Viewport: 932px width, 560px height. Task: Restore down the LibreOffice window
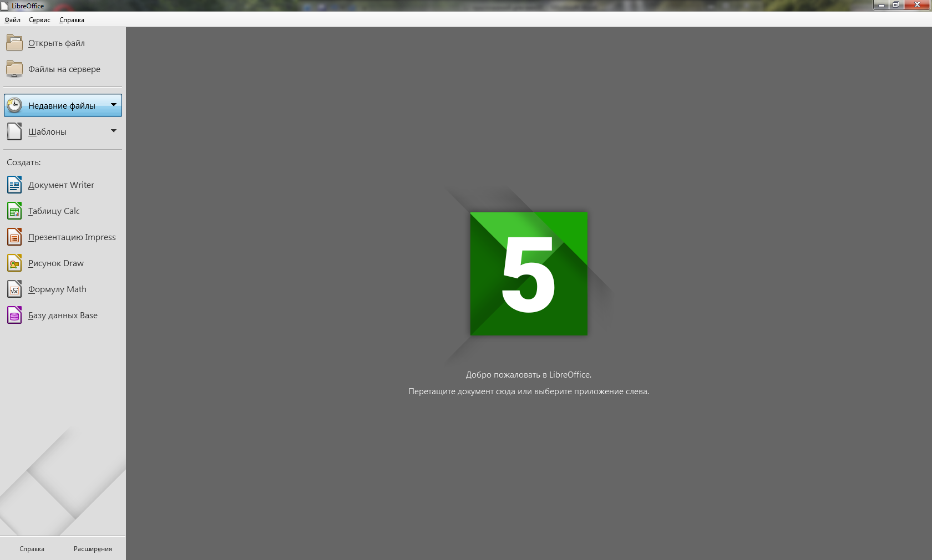coord(896,5)
